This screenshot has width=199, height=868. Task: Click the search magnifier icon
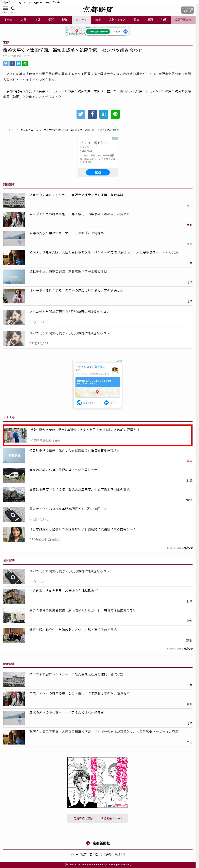(x=13, y=9)
